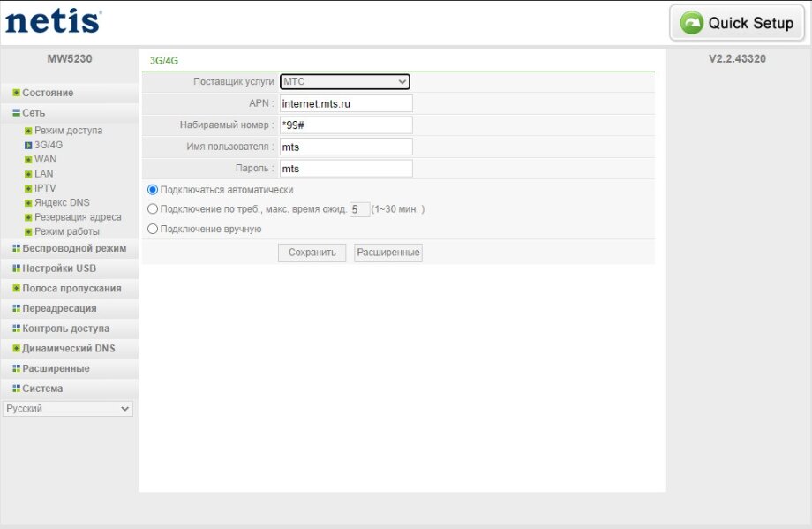
Task: Click the icon next to IPTV
Action: [x=28, y=189]
